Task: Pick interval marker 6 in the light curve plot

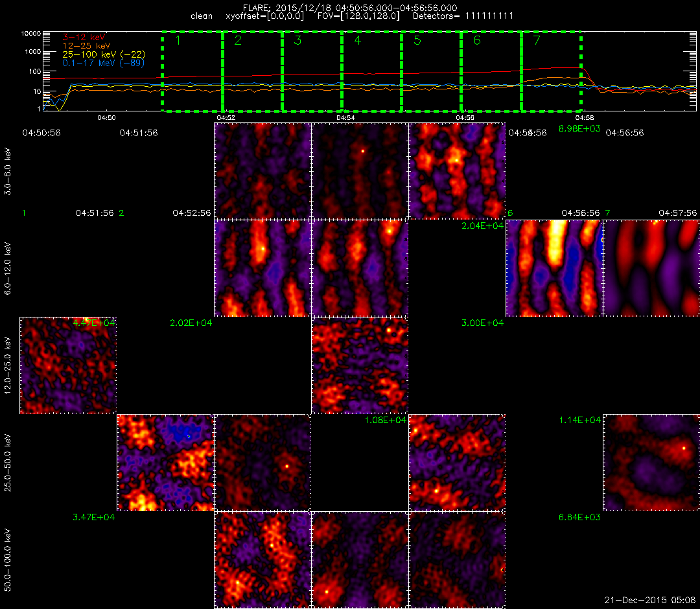Action: pyautogui.click(x=477, y=41)
